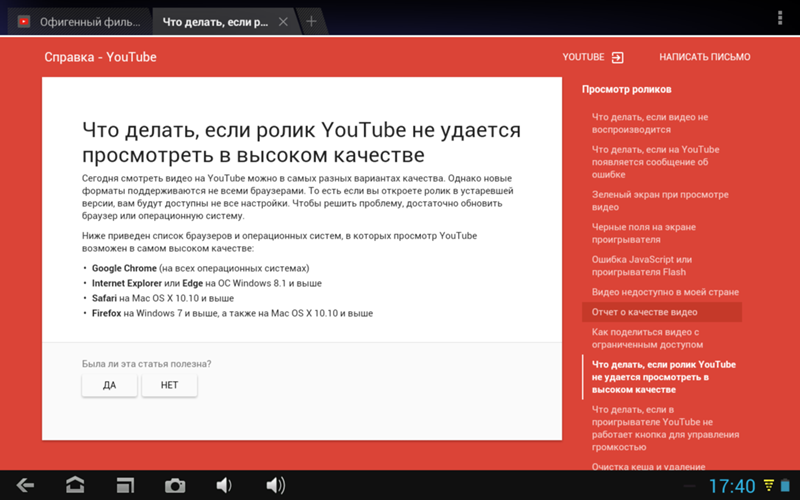Open a new tab with plus icon
This screenshot has height=500, width=800.
pos(311,21)
